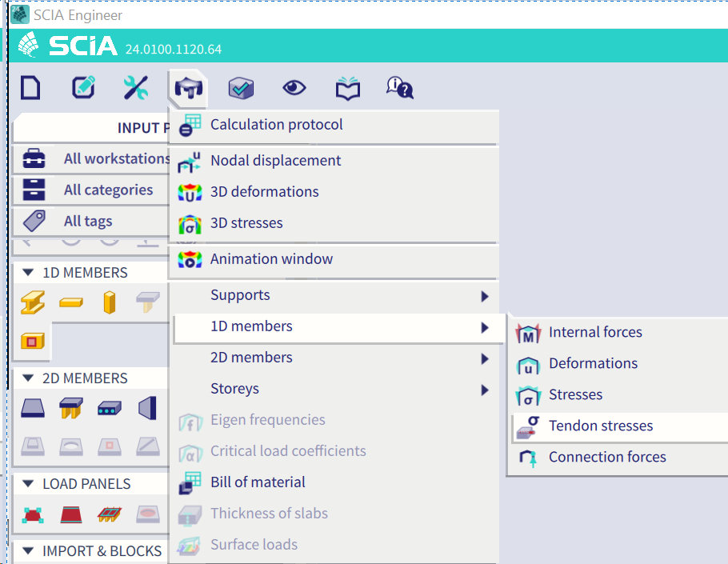Collapse the 1D MEMBERS section
The width and height of the screenshot is (728, 564).
click(x=29, y=273)
